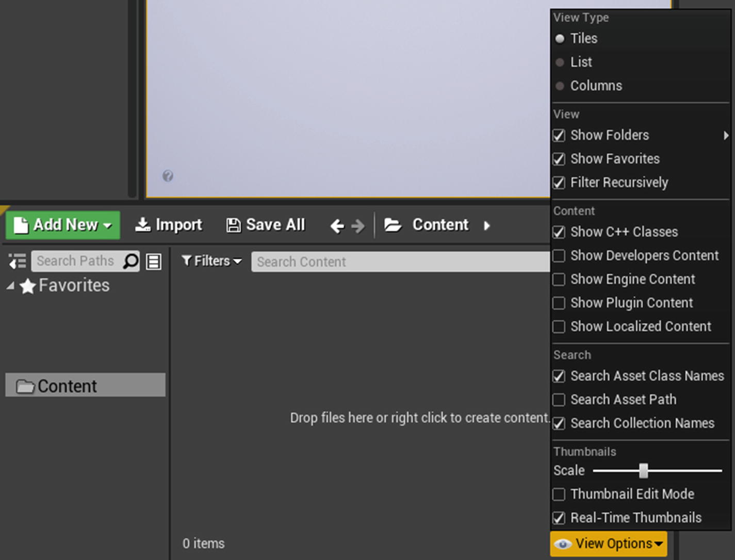Disable Real-Time Thumbnails
Screen dimensions: 735x560
(559, 518)
